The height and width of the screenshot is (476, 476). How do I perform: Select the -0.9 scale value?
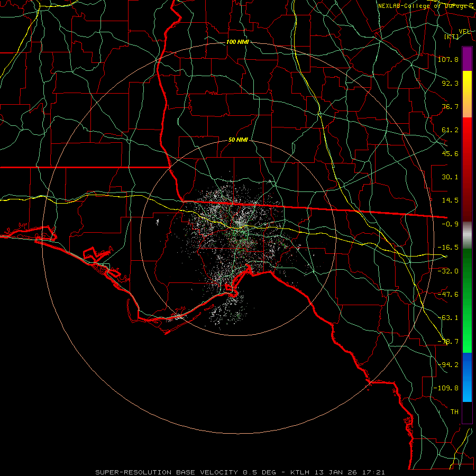450,224
